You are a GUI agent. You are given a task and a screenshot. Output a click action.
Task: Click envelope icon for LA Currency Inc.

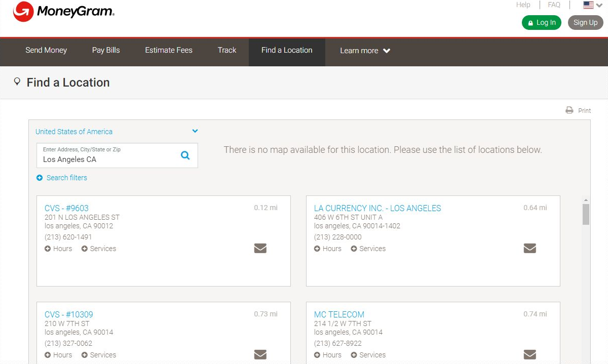pyautogui.click(x=530, y=248)
